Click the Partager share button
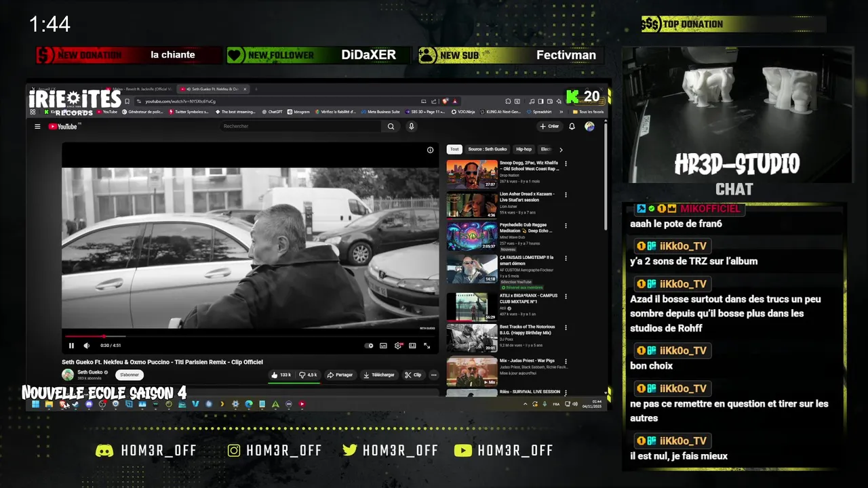 [x=340, y=375]
